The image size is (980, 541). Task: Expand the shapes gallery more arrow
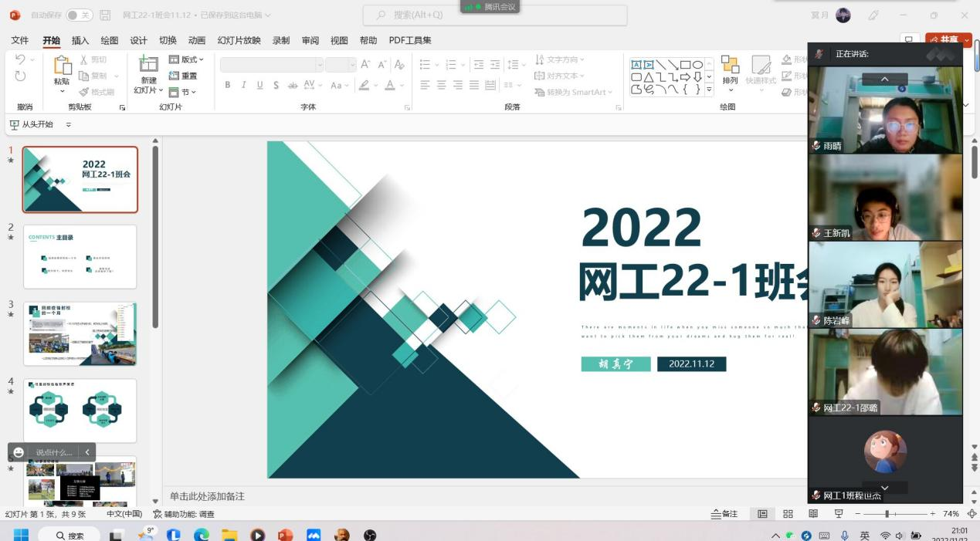(709, 89)
